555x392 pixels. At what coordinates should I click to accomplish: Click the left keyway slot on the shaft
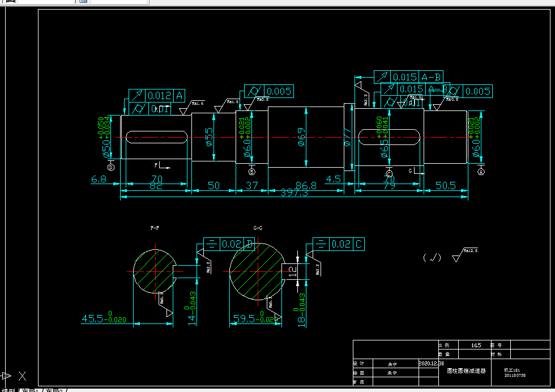coord(156,137)
